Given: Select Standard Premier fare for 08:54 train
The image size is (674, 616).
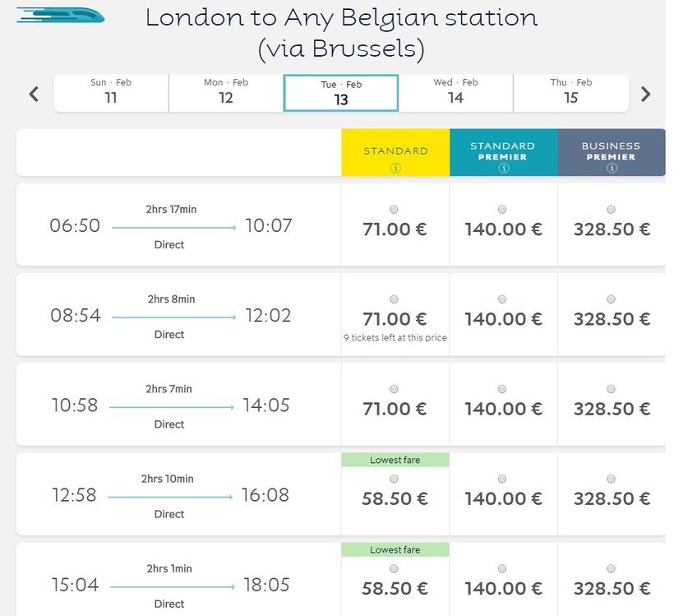Looking at the screenshot, I should [x=502, y=299].
